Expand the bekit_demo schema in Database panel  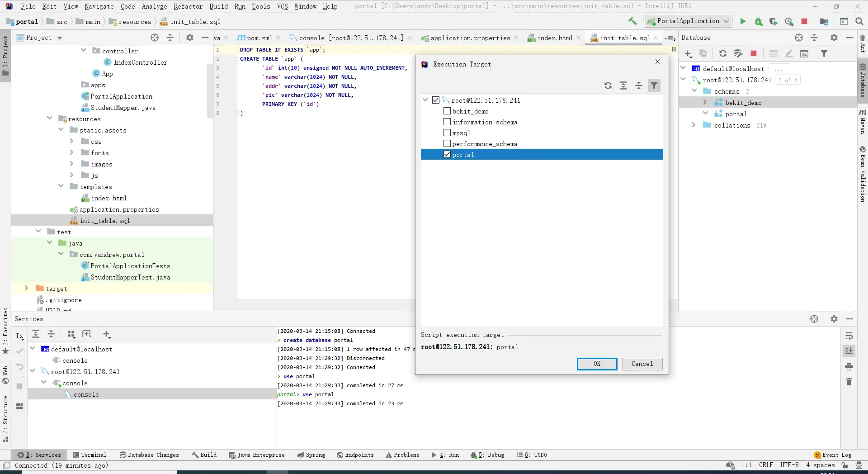pos(705,102)
